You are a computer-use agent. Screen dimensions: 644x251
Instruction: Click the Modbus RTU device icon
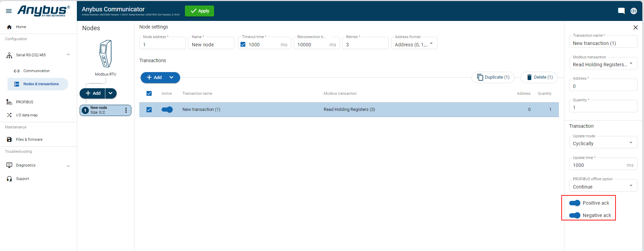pos(106,54)
